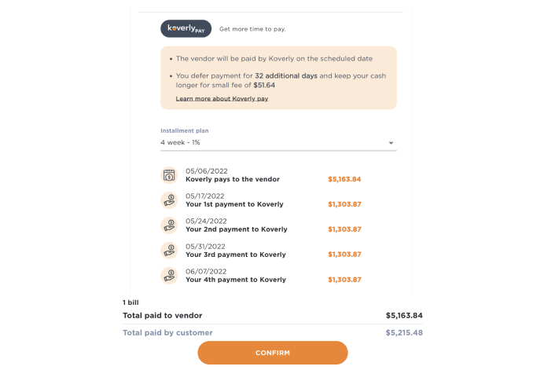Click the Get more time to pay text
This screenshot has height=392, width=533.
pos(252,29)
